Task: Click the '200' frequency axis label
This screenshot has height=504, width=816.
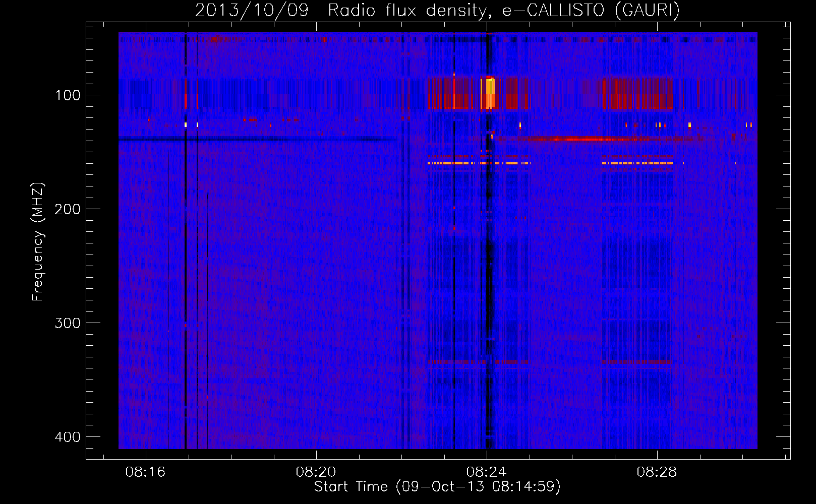Action: pyautogui.click(x=68, y=209)
